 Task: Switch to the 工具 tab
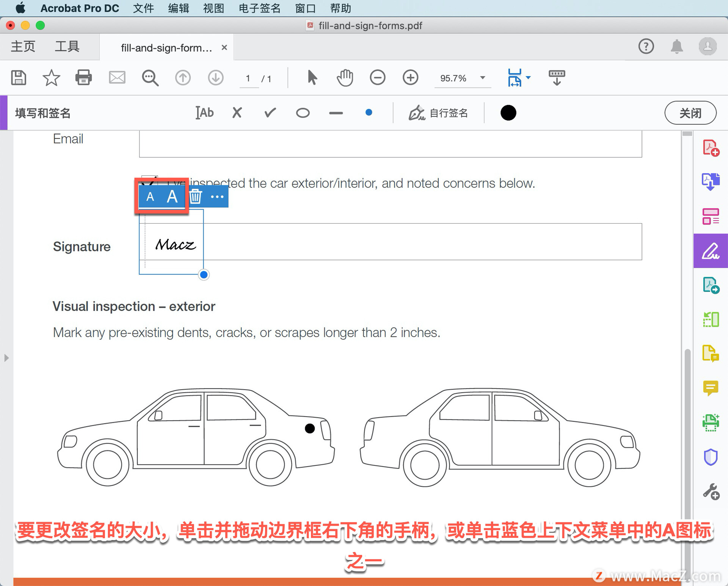pyautogui.click(x=67, y=47)
